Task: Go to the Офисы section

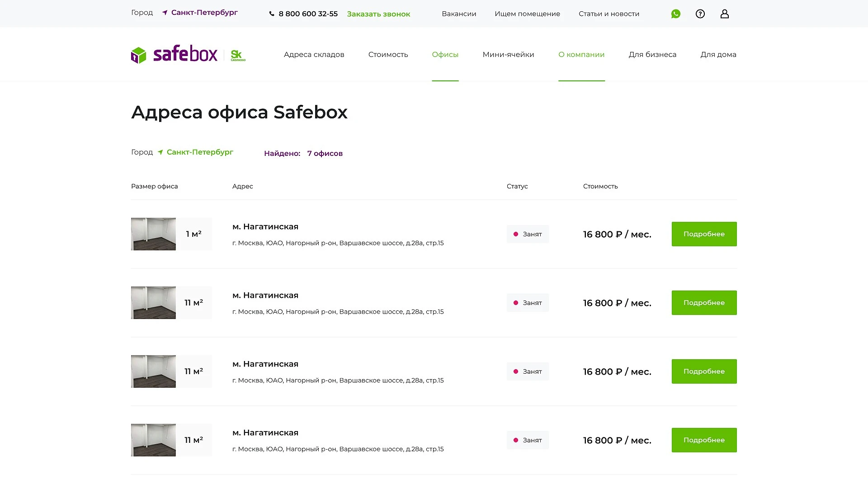Action: click(445, 55)
